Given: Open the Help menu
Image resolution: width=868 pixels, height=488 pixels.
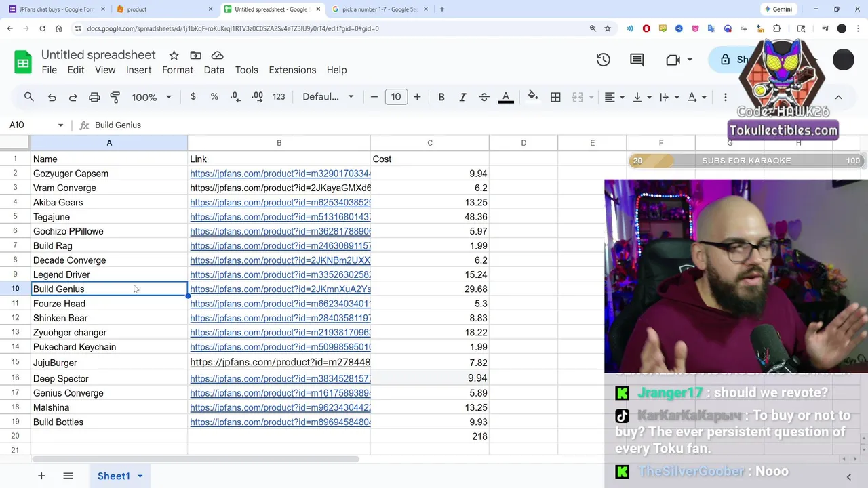Looking at the screenshot, I should point(336,70).
